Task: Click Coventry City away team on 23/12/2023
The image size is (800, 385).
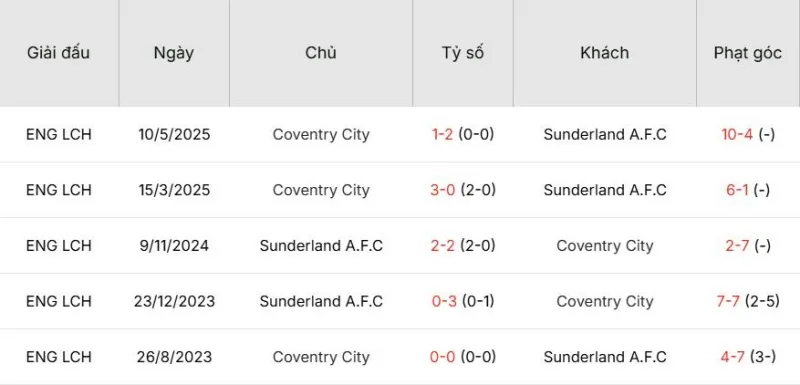Action: (605, 301)
